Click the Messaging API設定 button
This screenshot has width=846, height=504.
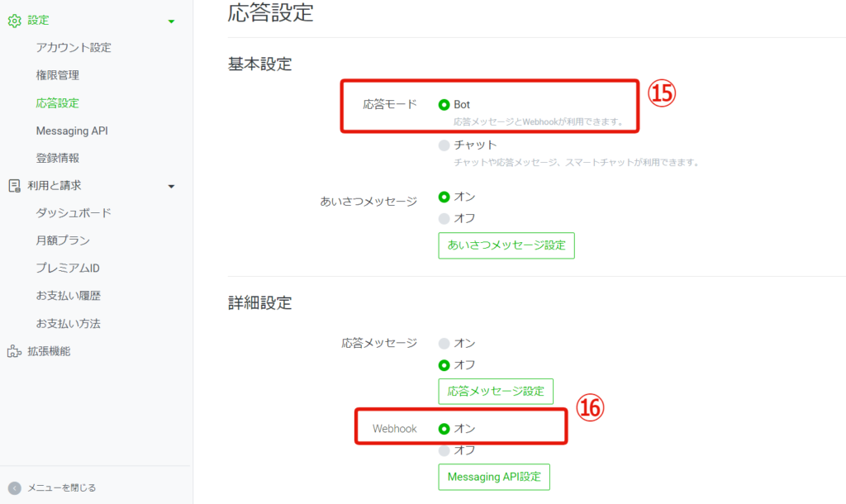[x=494, y=477]
